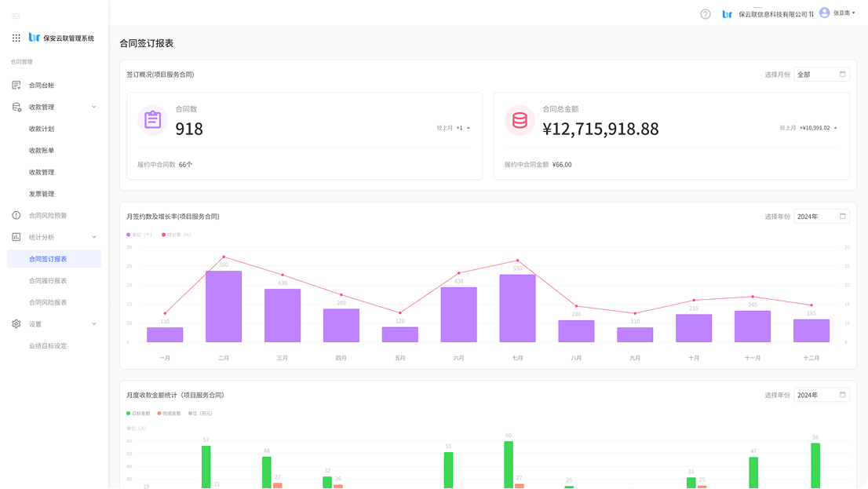Click the 合同台帐 ledger icon

tap(16, 86)
